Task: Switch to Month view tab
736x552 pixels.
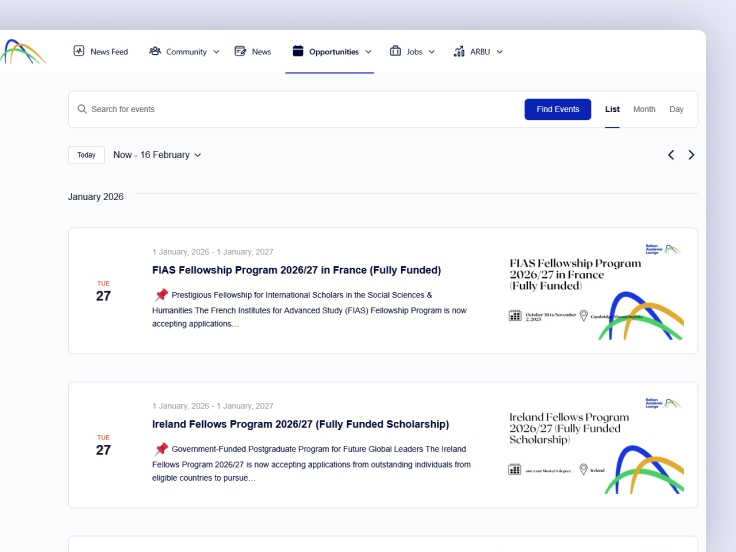Action: tap(644, 109)
